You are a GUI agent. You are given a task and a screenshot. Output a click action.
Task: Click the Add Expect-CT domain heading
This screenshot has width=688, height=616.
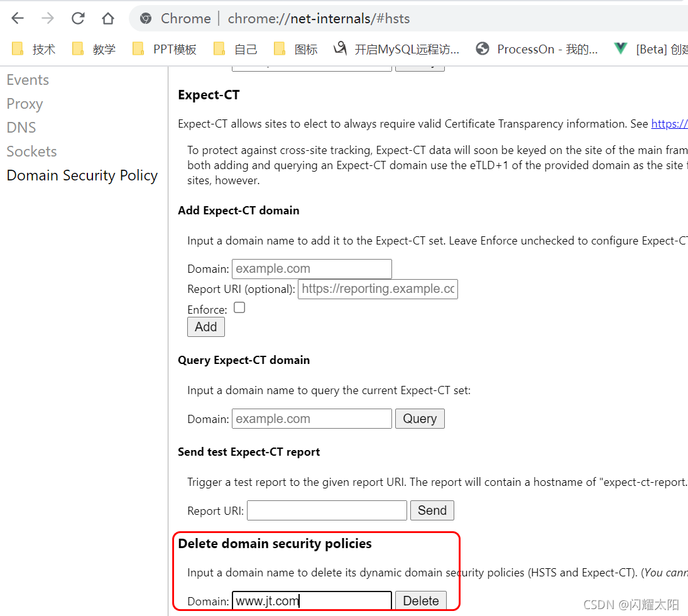click(x=239, y=211)
